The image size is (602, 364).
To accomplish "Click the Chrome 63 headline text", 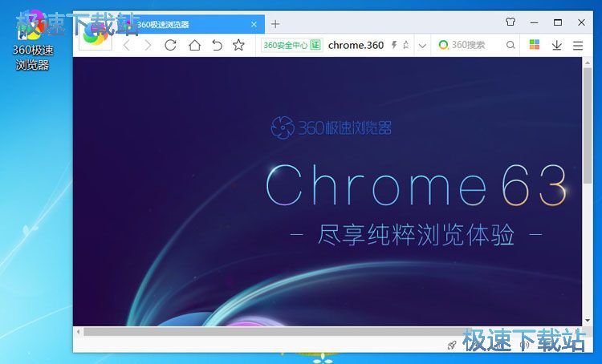I will pyautogui.click(x=417, y=185).
